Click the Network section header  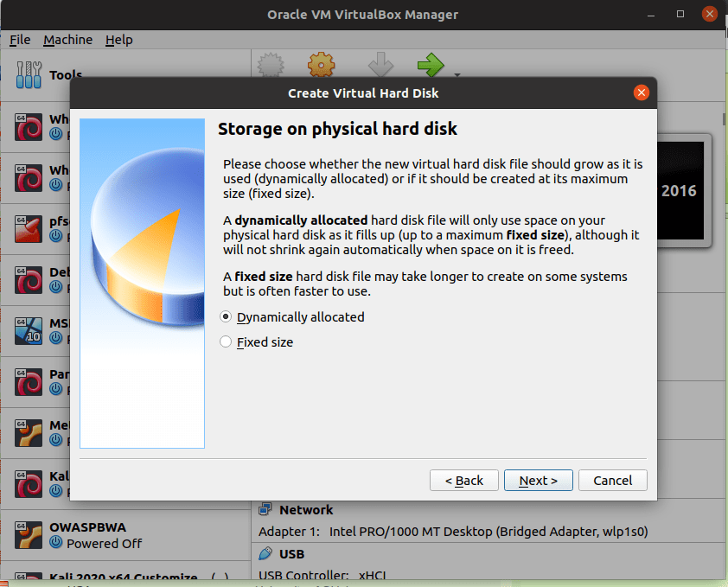pos(306,510)
